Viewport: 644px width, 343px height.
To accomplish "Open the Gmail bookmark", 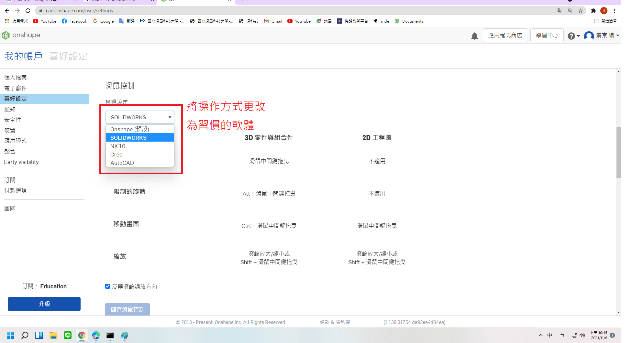I will 273,21.
